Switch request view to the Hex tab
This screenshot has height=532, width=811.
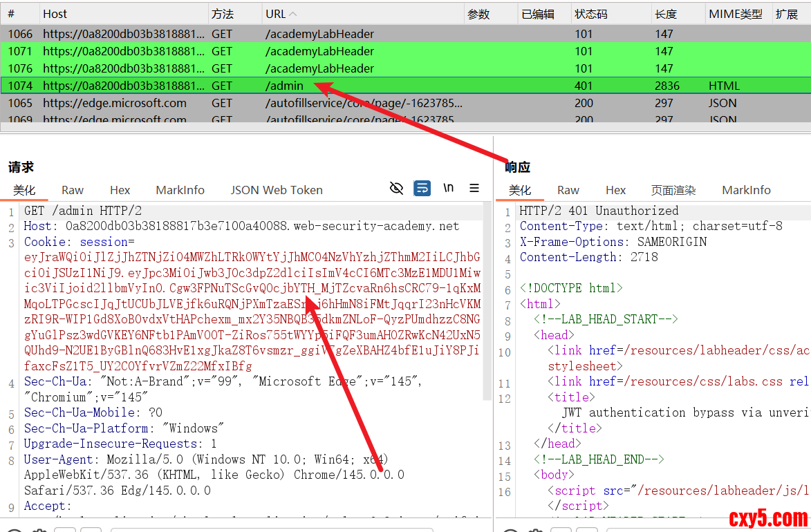[120, 190]
